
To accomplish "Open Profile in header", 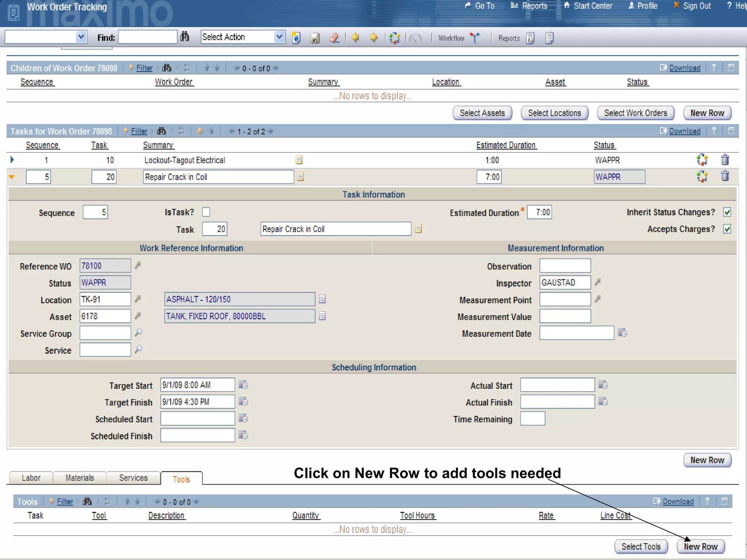I will click(x=643, y=6).
